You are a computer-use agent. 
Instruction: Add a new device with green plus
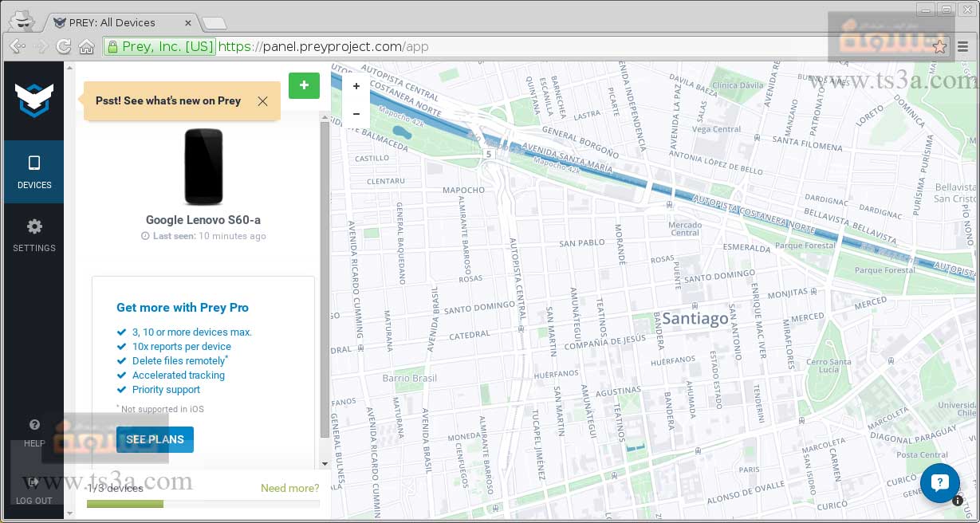pyautogui.click(x=304, y=85)
